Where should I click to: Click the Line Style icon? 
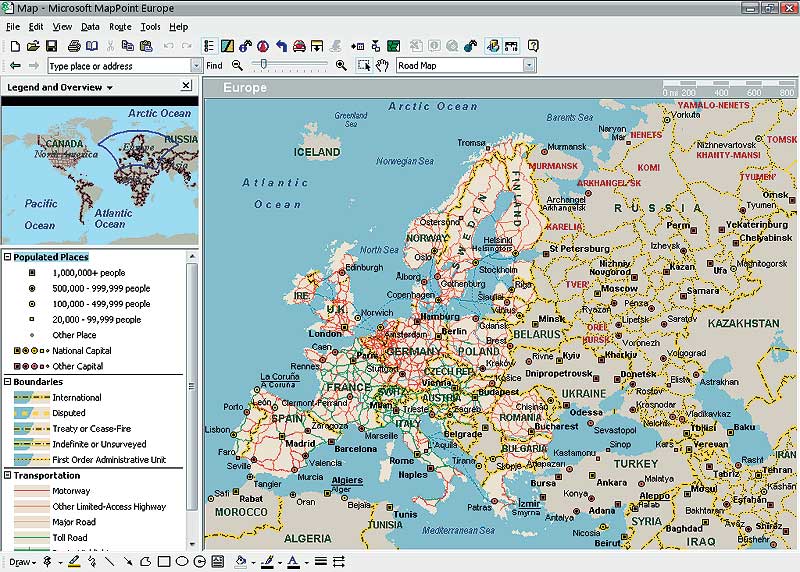coord(321,562)
